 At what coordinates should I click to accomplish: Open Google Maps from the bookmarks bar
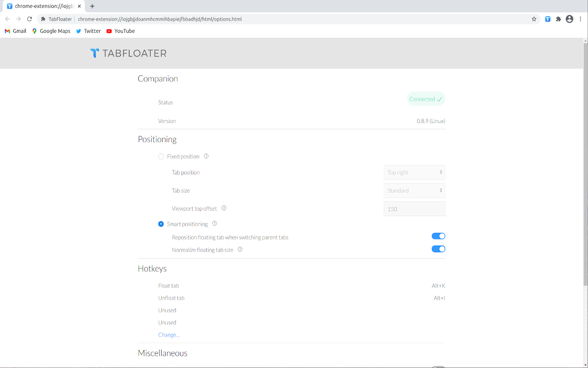(x=51, y=31)
